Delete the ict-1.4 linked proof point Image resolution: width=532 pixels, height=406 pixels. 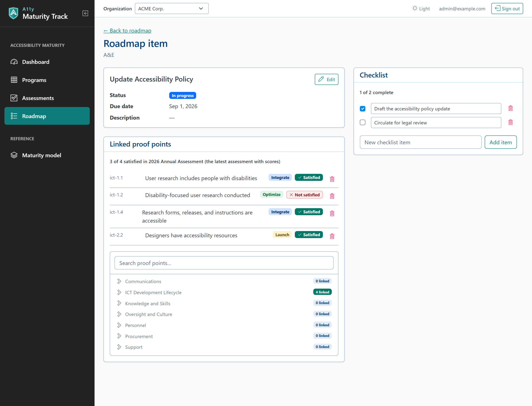pos(332,213)
